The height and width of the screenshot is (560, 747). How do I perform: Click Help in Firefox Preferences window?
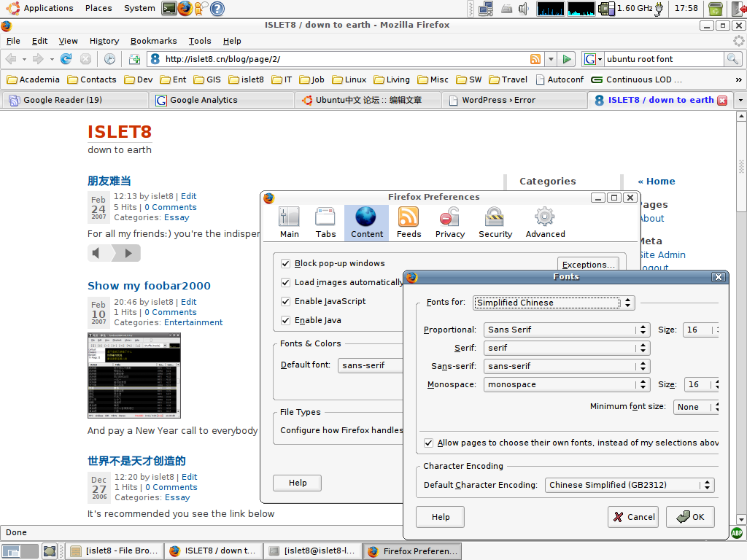(298, 483)
